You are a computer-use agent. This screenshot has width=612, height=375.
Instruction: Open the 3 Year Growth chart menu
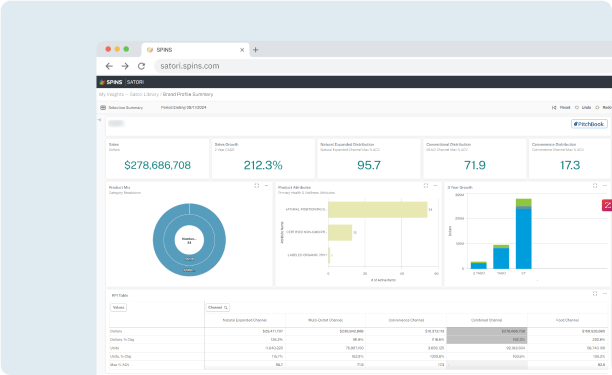pyautogui.click(x=605, y=186)
